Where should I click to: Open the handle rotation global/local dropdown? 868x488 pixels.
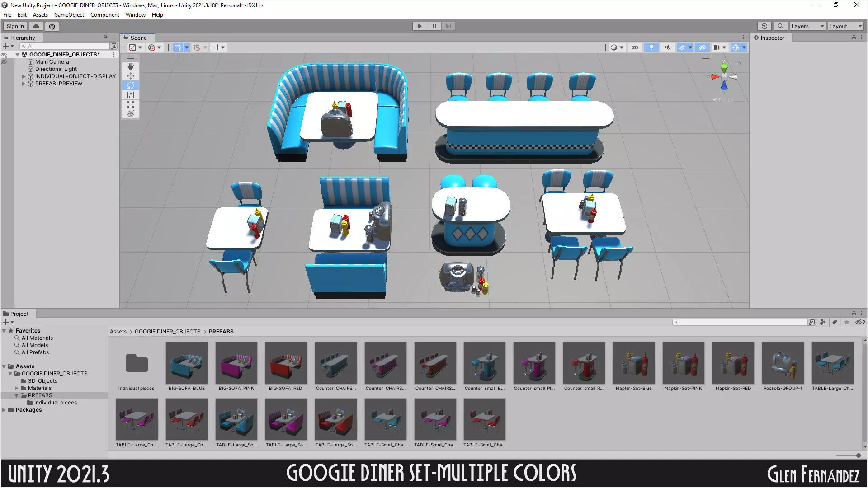[x=155, y=47]
